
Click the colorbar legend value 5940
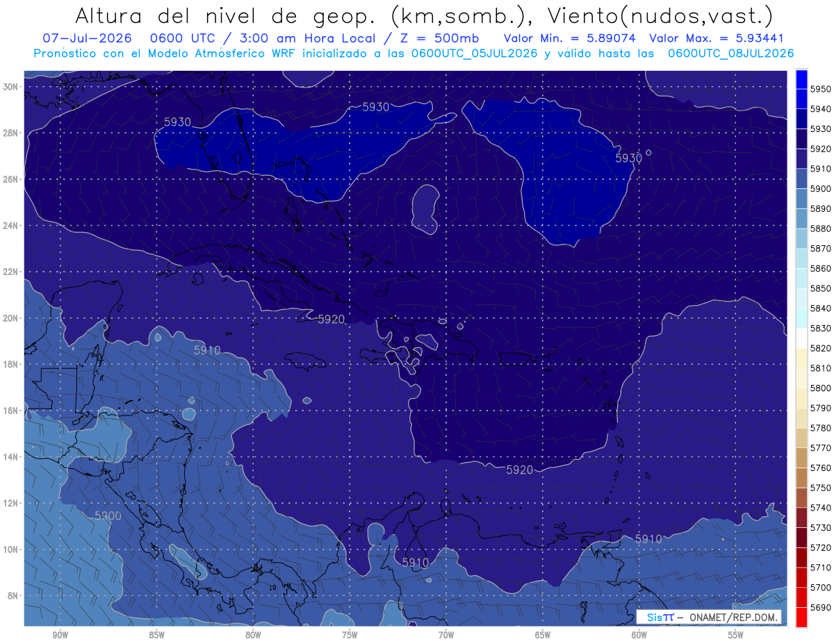click(x=821, y=109)
